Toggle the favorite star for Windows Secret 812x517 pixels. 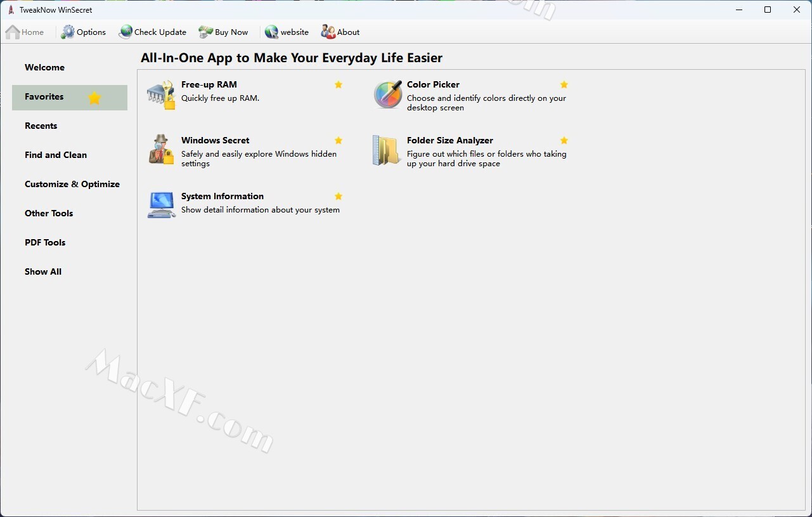click(x=338, y=140)
